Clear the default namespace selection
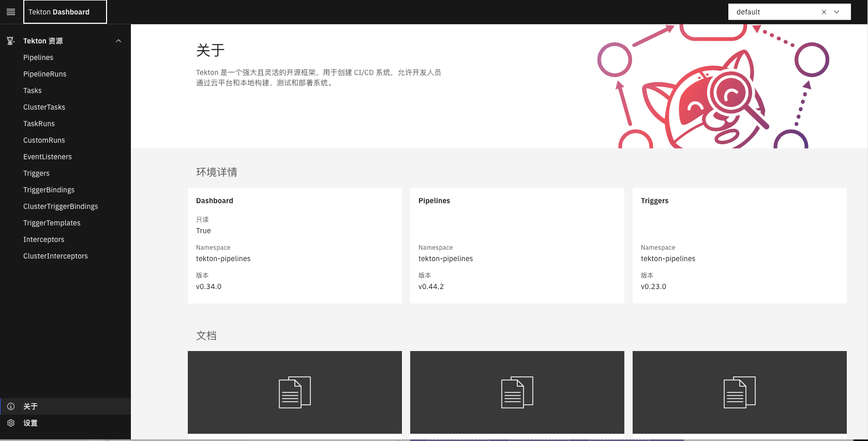The height and width of the screenshot is (441, 868). pyautogui.click(x=824, y=12)
